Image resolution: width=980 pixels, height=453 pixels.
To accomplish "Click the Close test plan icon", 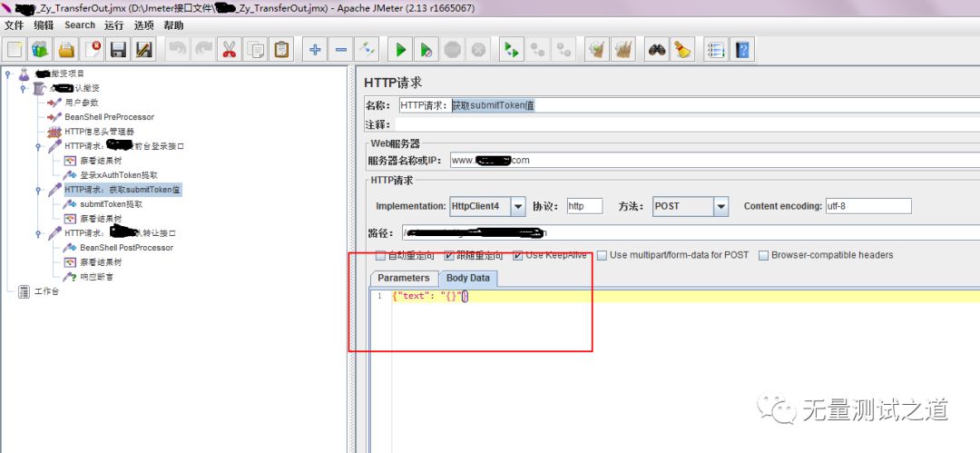I will [x=93, y=49].
